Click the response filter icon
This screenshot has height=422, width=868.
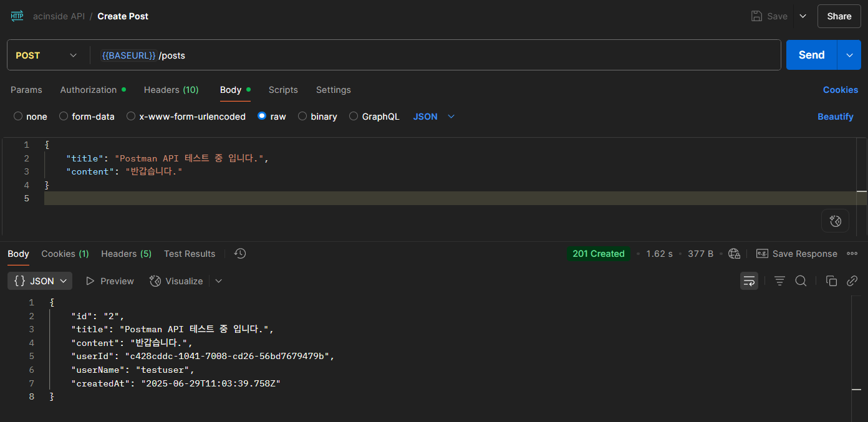(x=779, y=281)
